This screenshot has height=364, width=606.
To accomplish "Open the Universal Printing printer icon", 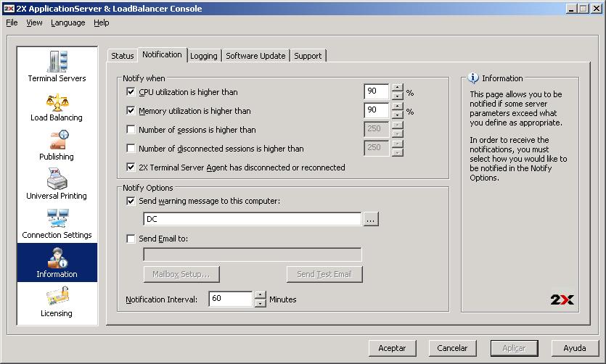I will [57, 178].
